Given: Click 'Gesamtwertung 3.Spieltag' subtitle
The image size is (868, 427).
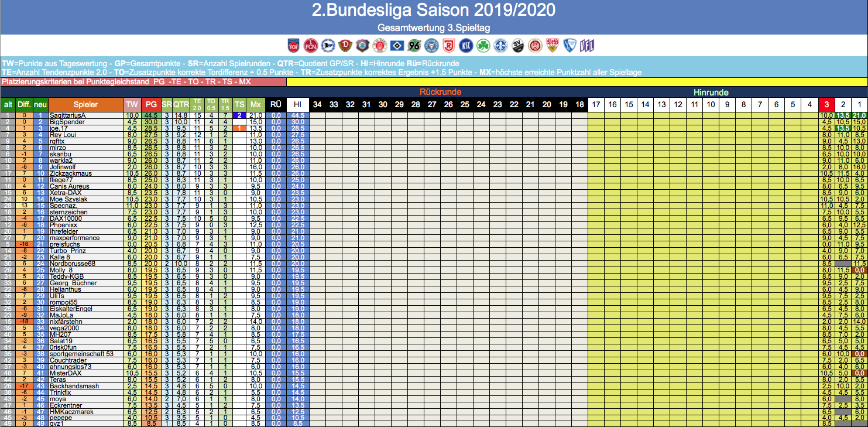Looking at the screenshot, I should 434,28.
